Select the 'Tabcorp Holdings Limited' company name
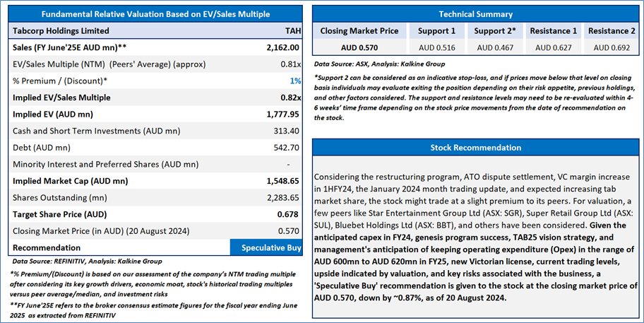The image size is (644, 323). [x=61, y=31]
